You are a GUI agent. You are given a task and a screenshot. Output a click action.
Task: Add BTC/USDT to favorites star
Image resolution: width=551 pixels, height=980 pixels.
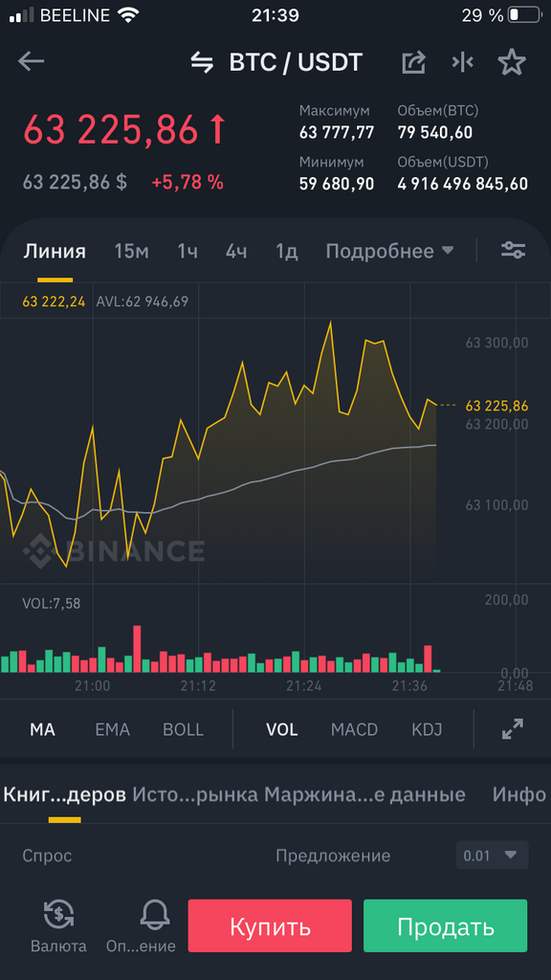tap(512, 62)
